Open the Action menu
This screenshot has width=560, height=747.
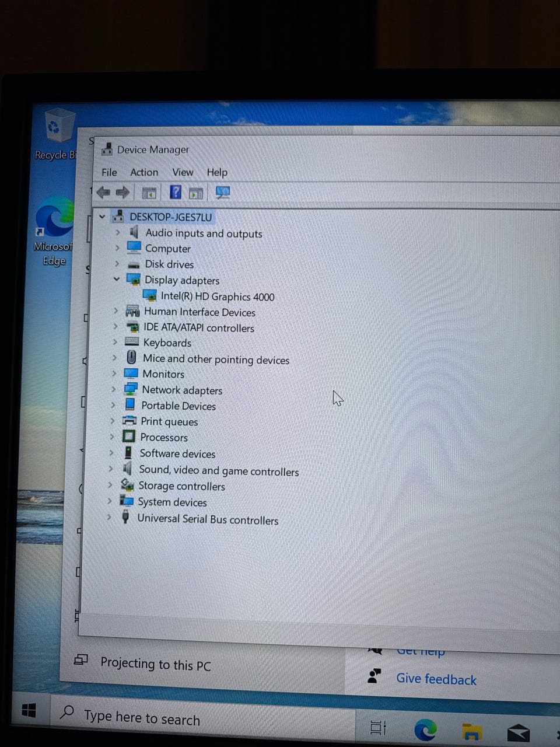pyautogui.click(x=144, y=172)
